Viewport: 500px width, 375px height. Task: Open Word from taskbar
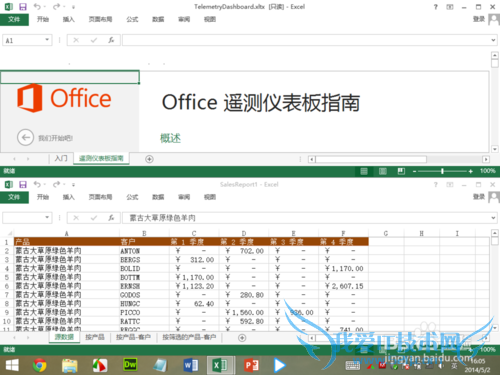pos(191,365)
